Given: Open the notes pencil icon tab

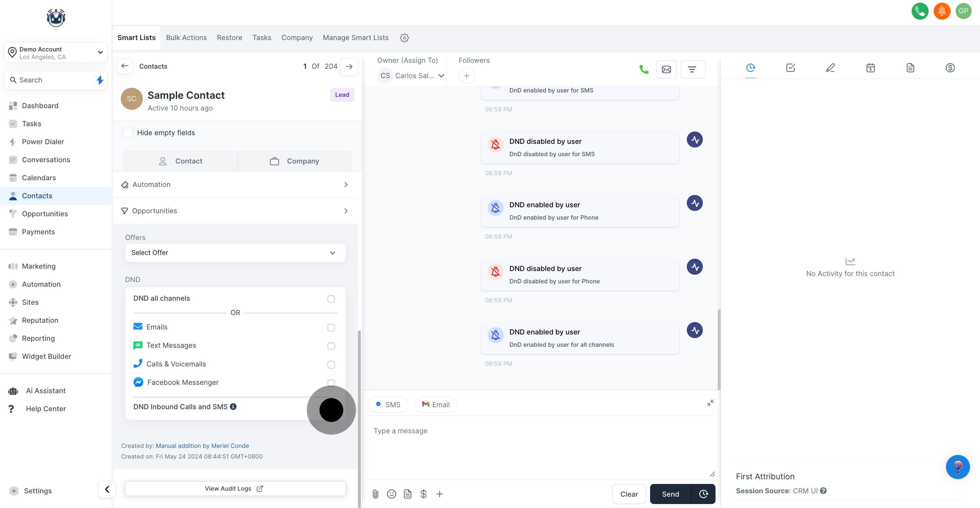Looking at the screenshot, I should (x=830, y=68).
